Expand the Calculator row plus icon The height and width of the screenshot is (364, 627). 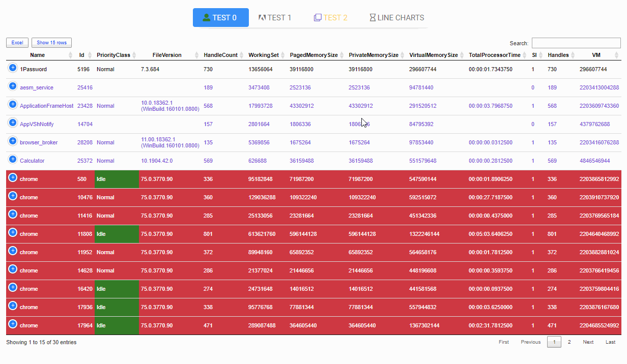click(13, 159)
